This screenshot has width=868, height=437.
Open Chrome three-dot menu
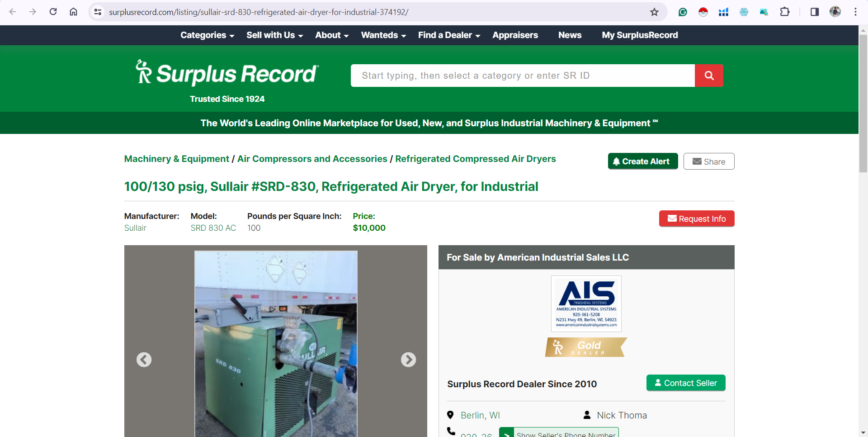pos(855,12)
